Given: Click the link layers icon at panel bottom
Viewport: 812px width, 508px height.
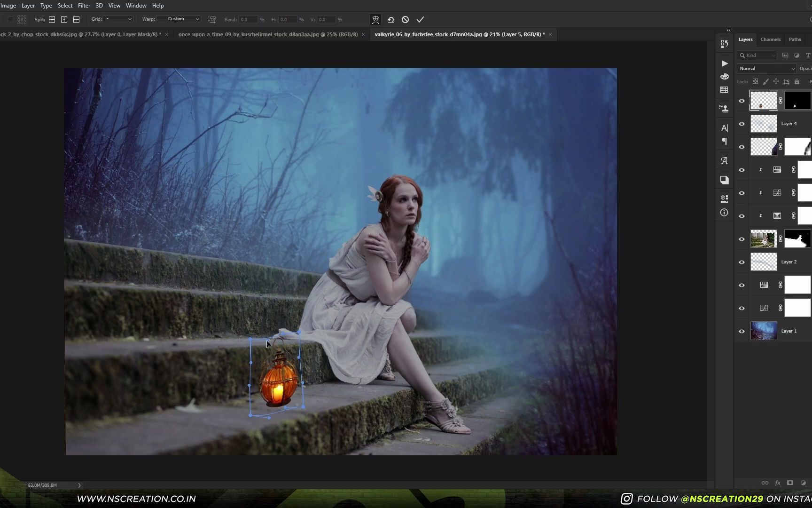Looking at the screenshot, I should pos(765,483).
